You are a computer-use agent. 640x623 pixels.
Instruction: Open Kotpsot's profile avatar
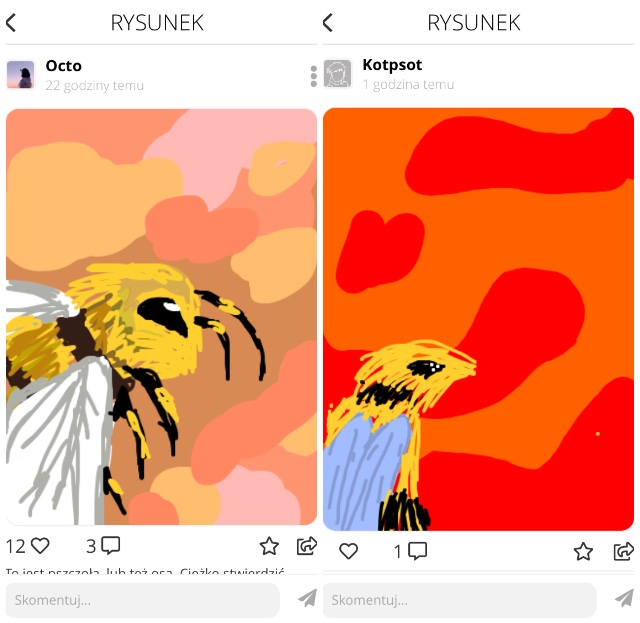pos(338,74)
